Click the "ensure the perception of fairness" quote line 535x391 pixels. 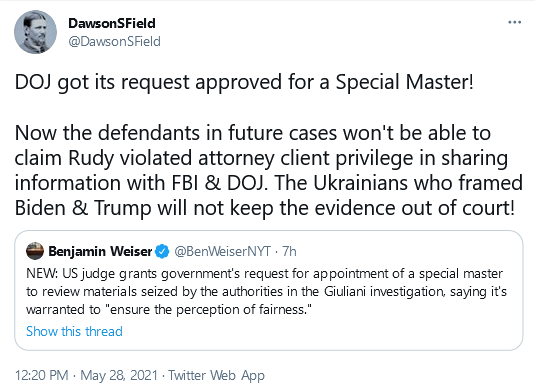pos(169,309)
